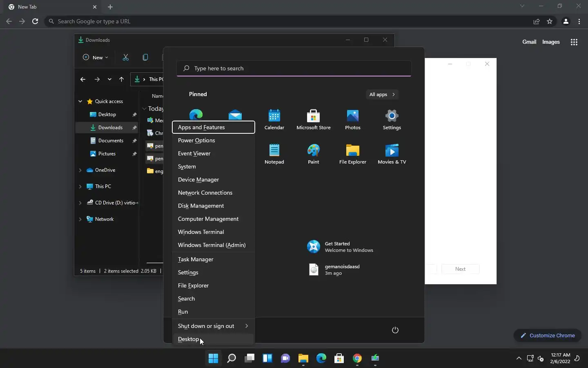The width and height of the screenshot is (588, 368).
Task: Launch Notepad from pinned apps
Action: point(274,154)
